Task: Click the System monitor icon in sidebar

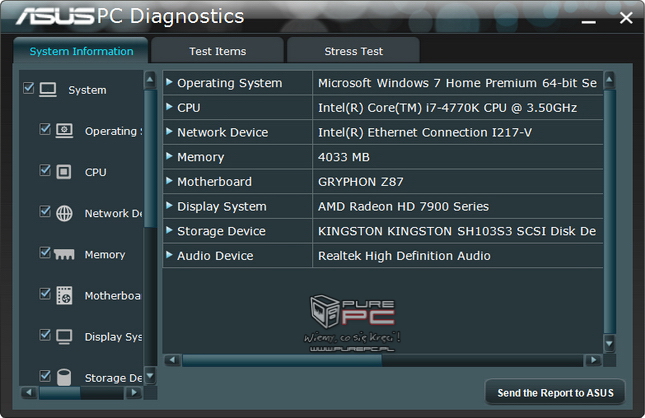Action: [48, 89]
